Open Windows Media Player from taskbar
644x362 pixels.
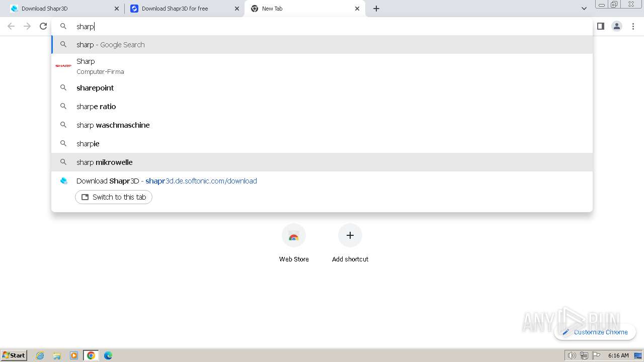pyautogui.click(x=74, y=355)
